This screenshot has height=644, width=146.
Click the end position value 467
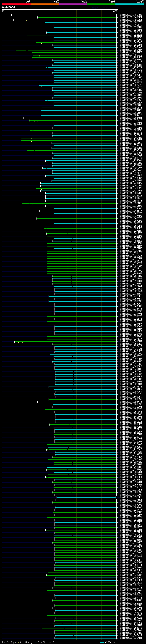(x=115, y=11)
